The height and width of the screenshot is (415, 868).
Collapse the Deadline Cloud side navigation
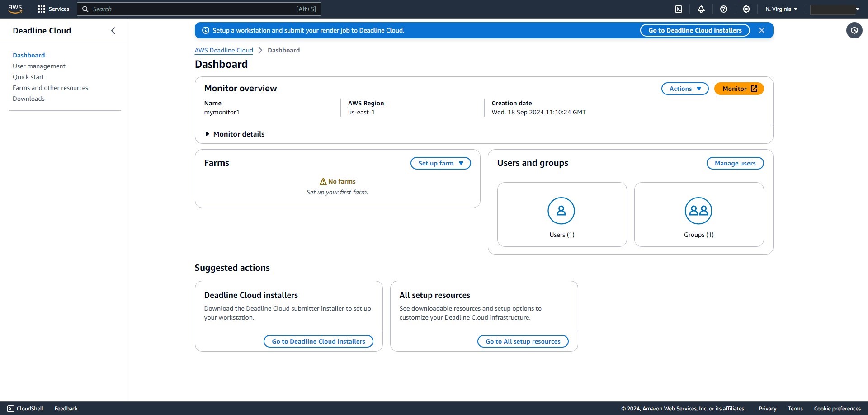point(113,30)
